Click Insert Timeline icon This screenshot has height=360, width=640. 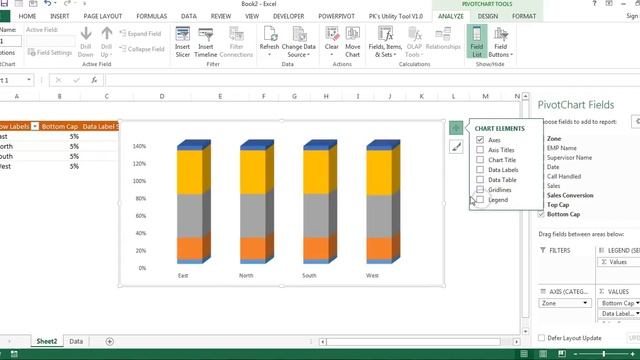click(x=206, y=42)
